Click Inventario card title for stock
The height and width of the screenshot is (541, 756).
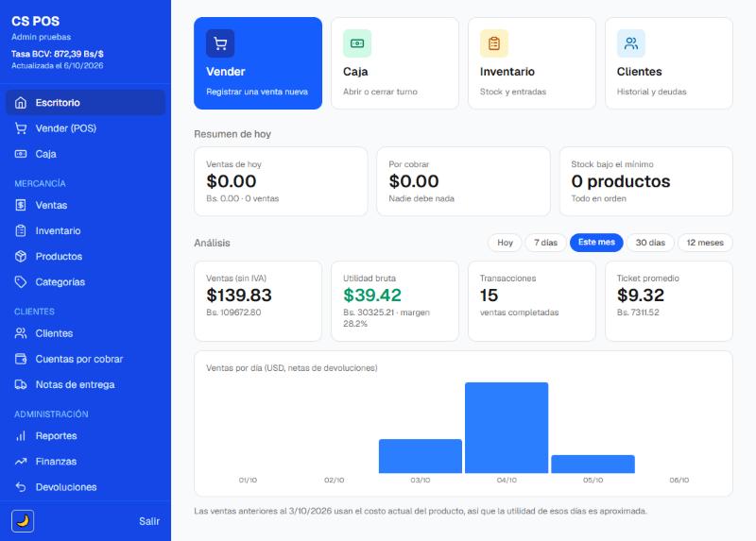tap(507, 72)
